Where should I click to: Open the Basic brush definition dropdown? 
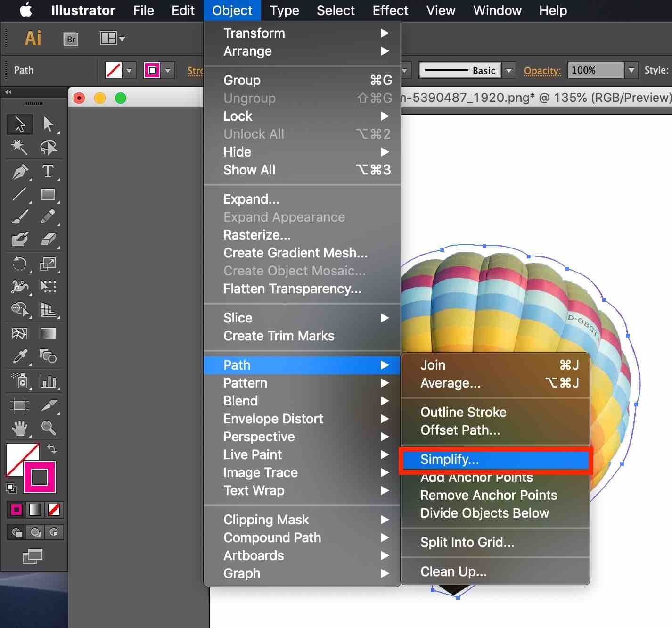point(508,71)
